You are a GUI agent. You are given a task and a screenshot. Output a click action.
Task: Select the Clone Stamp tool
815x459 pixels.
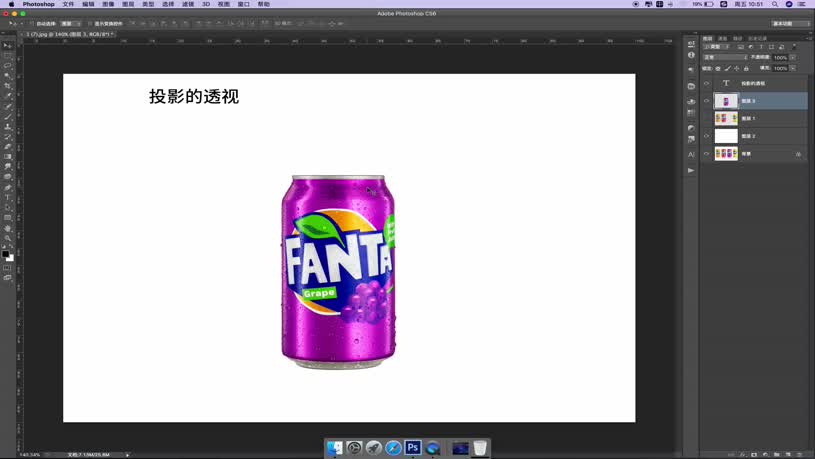tap(7, 127)
